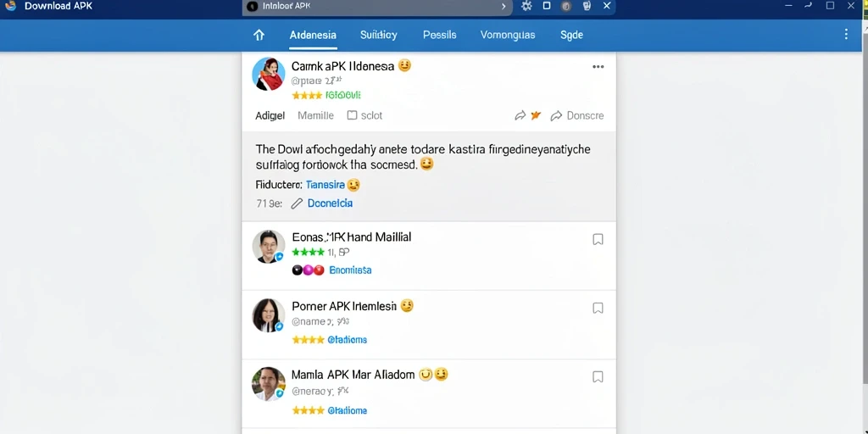Click the pencil edit icon beside Dconelcia
868x434 pixels.
point(297,203)
